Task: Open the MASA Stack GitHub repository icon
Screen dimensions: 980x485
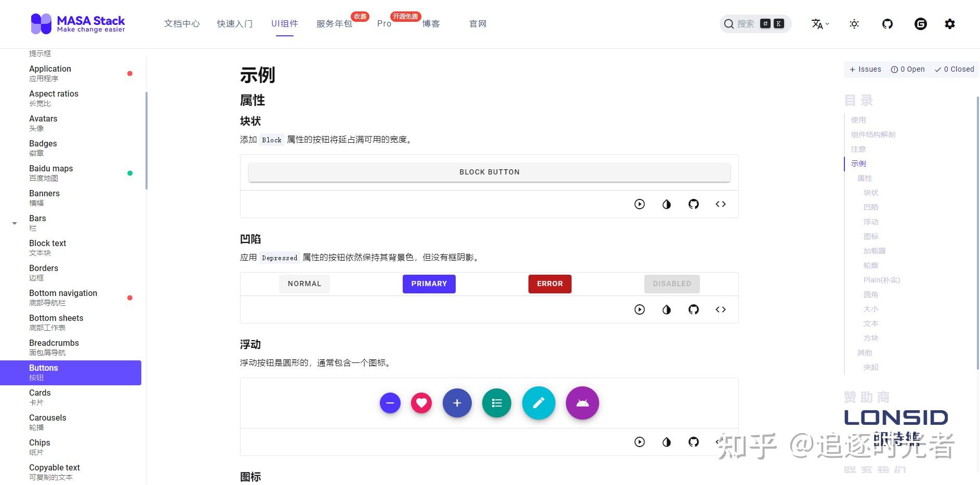Action: 887,23
